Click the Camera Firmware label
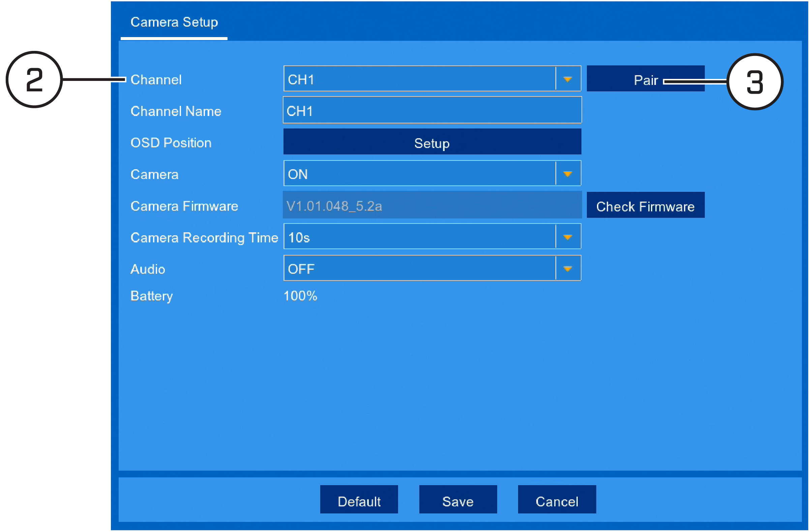Viewport: 810px width, 532px height. point(184,206)
